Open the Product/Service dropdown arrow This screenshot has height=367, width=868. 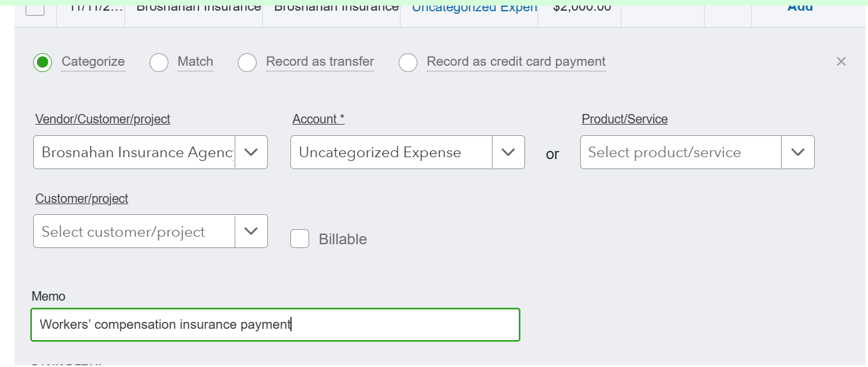point(798,152)
